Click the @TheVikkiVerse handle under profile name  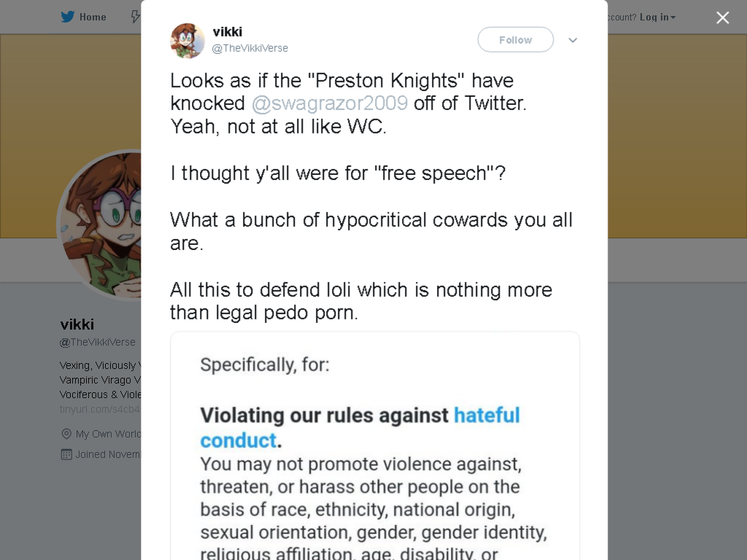(97, 342)
